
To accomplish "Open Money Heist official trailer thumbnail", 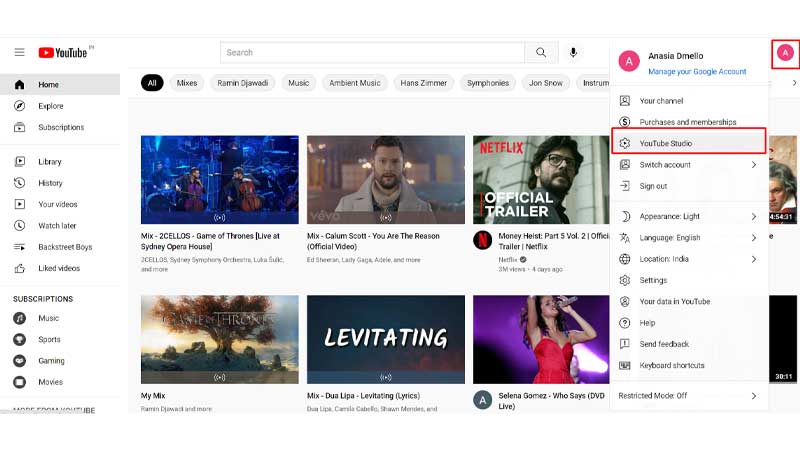I will (x=541, y=180).
